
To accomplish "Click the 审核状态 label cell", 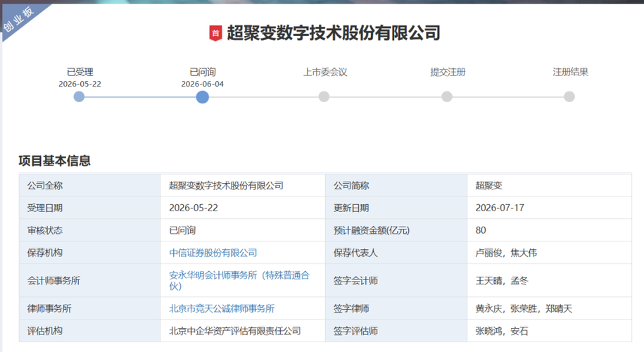I will coord(90,230).
